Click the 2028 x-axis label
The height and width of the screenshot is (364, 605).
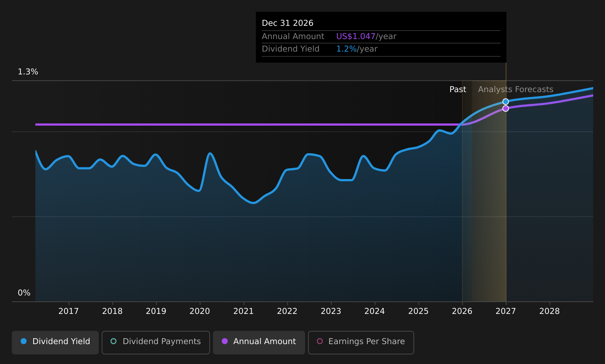pos(550,311)
